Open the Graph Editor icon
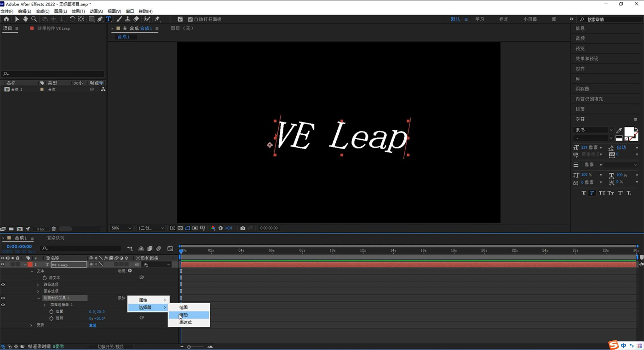The width and height of the screenshot is (644, 350). tap(170, 249)
